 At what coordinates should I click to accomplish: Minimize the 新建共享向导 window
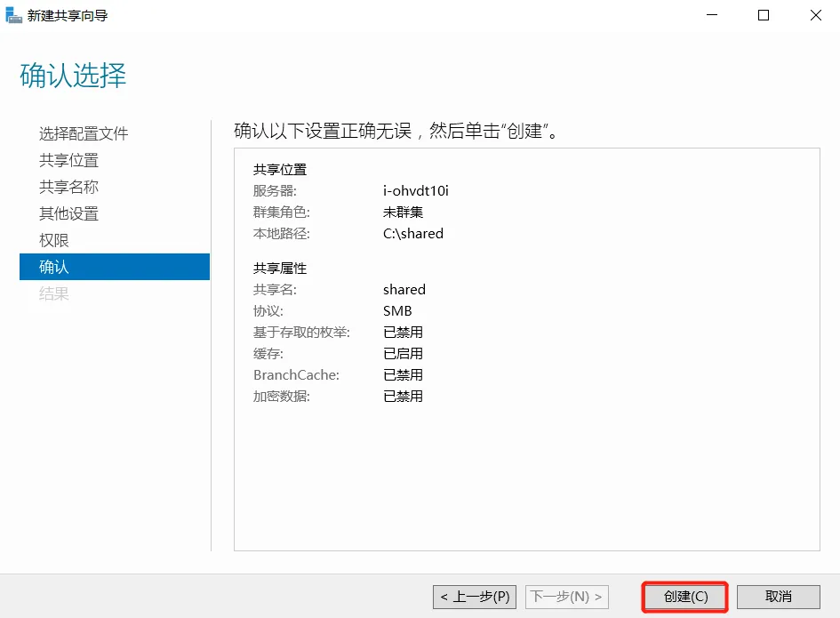tap(711, 15)
